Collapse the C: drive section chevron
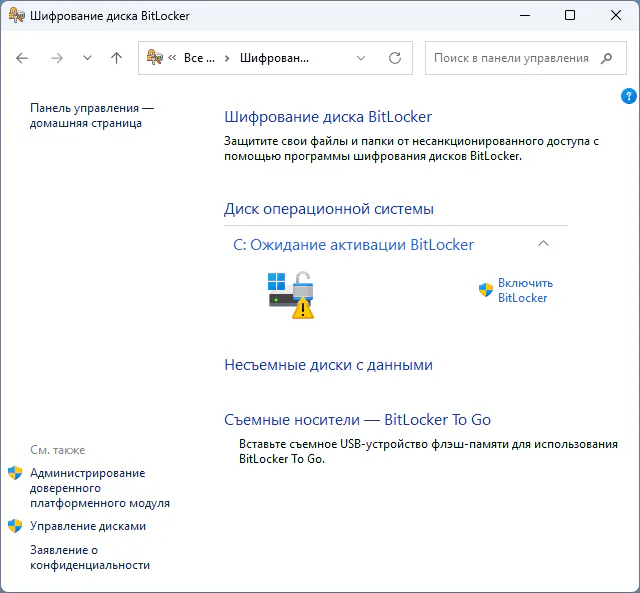 pyautogui.click(x=543, y=244)
